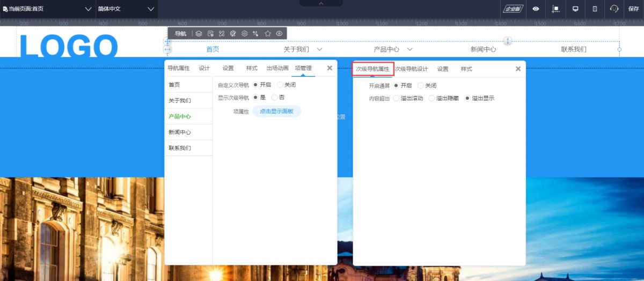
Task: Open the gear settings icon in the 导航 toolbar
Action: pyautogui.click(x=244, y=33)
